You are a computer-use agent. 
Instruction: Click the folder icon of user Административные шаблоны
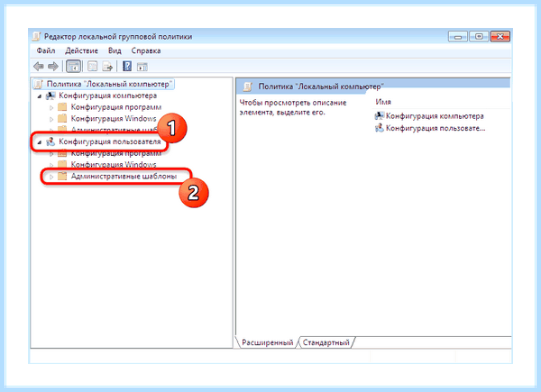61,177
